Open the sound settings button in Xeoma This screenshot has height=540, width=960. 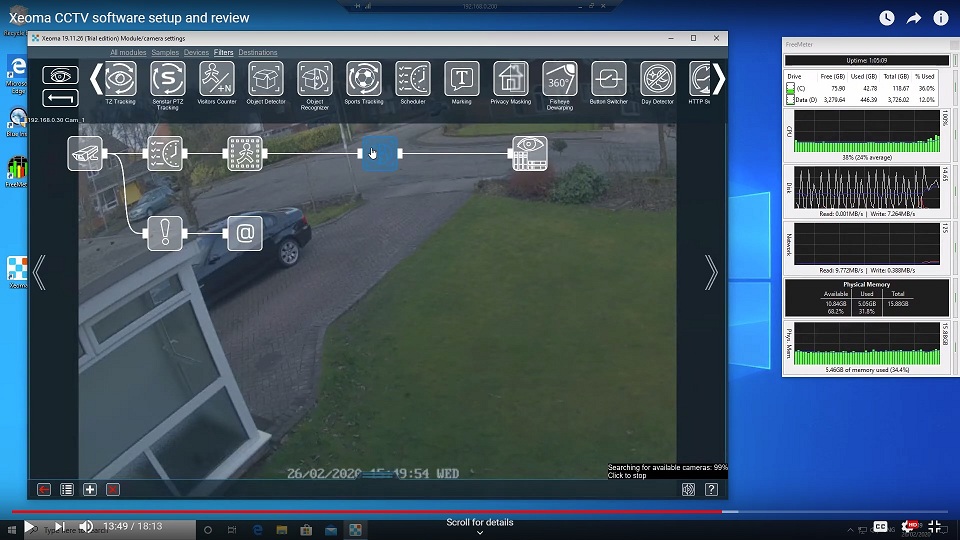point(688,489)
